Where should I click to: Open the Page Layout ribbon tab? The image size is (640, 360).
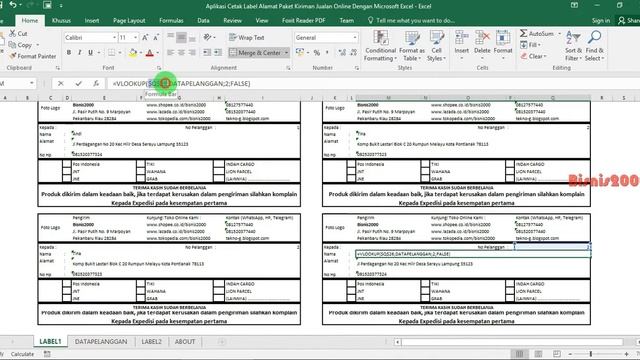(x=129, y=20)
